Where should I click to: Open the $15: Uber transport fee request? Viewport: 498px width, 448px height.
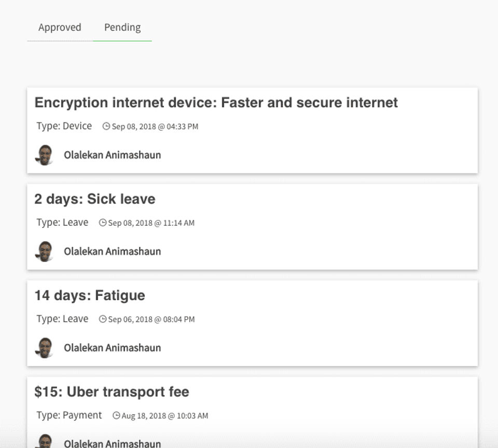click(x=112, y=392)
